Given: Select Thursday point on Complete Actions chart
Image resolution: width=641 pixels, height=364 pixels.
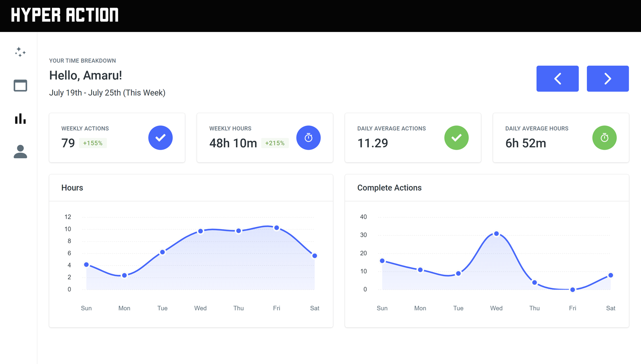Looking at the screenshot, I should point(535,283).
